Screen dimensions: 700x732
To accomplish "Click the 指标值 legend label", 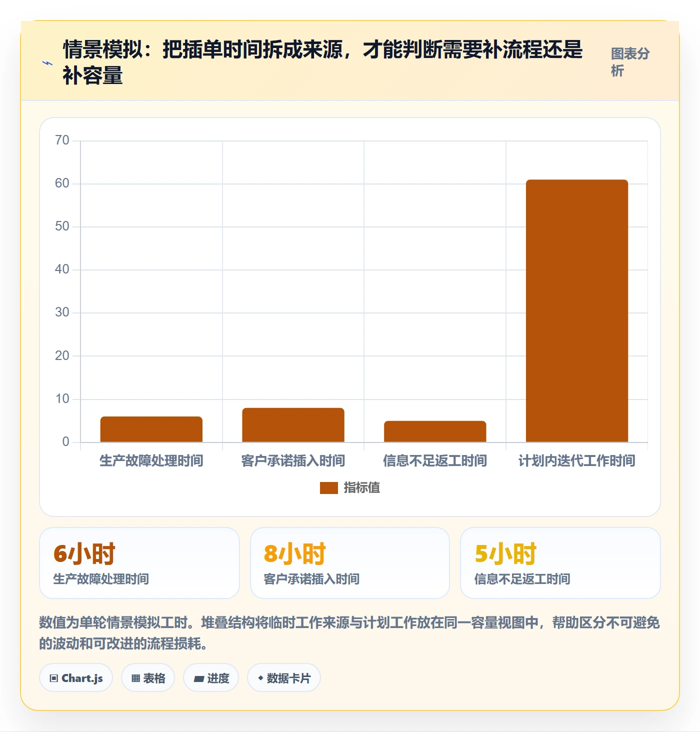I will coord(362,488).
